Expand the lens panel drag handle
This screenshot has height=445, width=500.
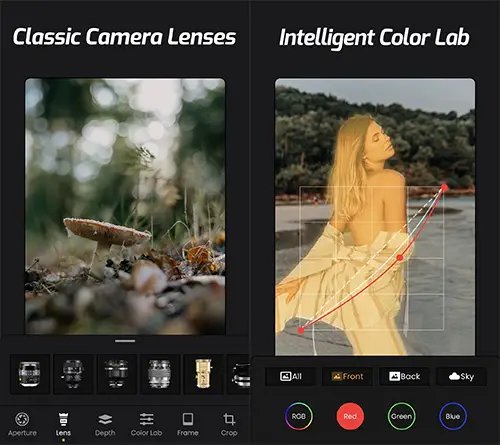pyautogui.click(x=125, y=341)
